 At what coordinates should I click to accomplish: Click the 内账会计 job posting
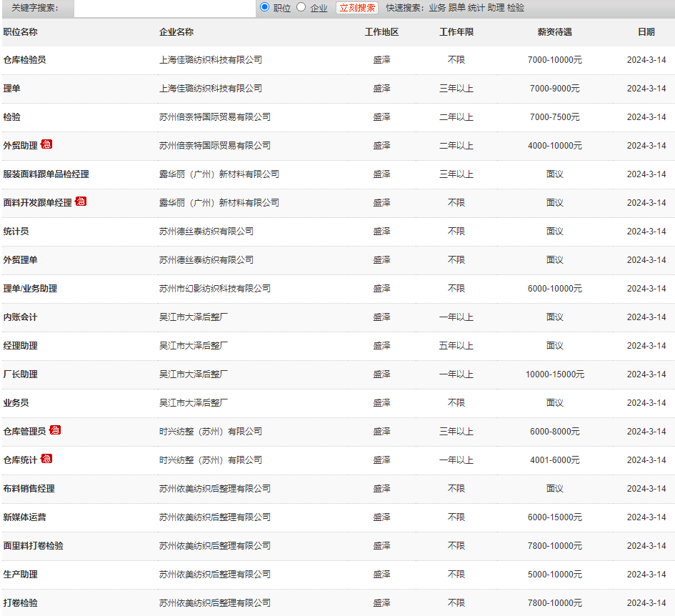[19, 317]
